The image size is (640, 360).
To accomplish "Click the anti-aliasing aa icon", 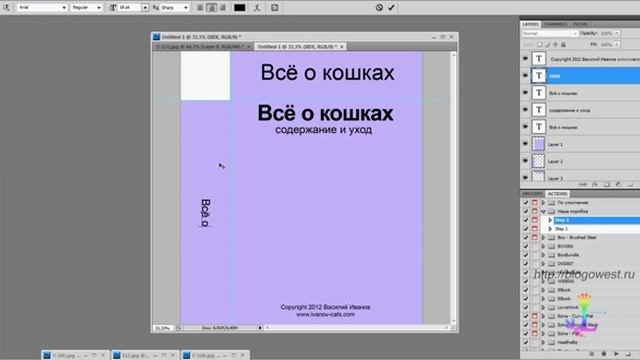I will click(156, 7).
